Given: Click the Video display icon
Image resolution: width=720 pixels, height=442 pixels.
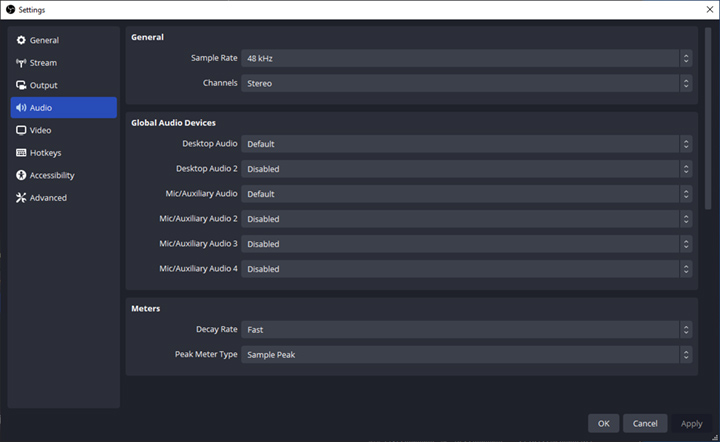Looking at the screenshot, I should tap(21, 130).
